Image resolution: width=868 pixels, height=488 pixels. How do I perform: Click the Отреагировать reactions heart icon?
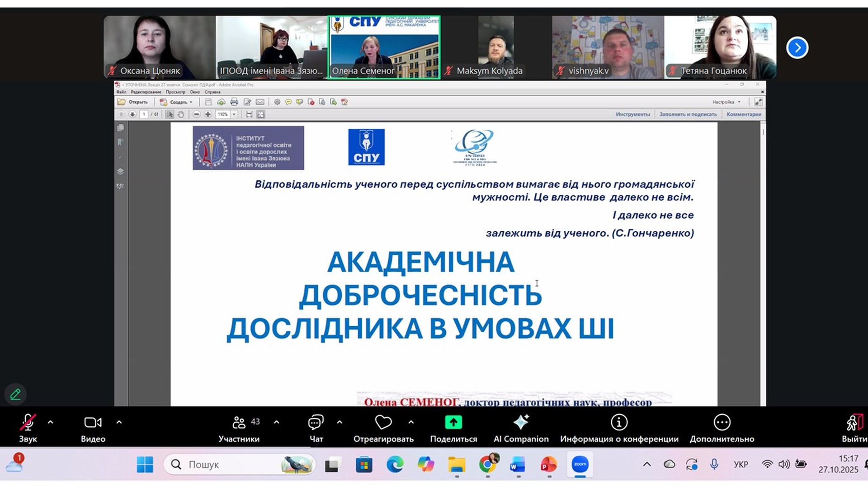(x=383, y=422)
